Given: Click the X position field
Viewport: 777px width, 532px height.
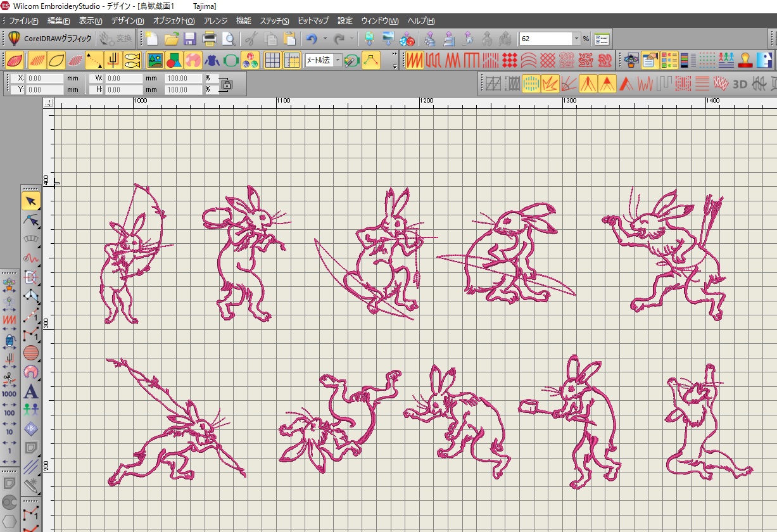Looking at the screenshot, I should coord(45,79).
